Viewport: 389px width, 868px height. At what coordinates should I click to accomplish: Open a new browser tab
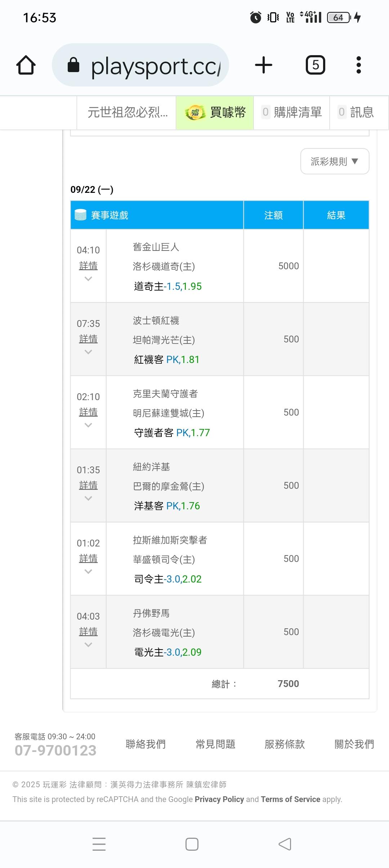click(264, 65)
